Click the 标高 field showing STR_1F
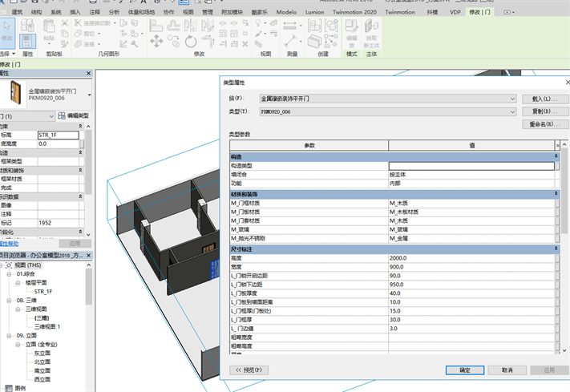 59,135
